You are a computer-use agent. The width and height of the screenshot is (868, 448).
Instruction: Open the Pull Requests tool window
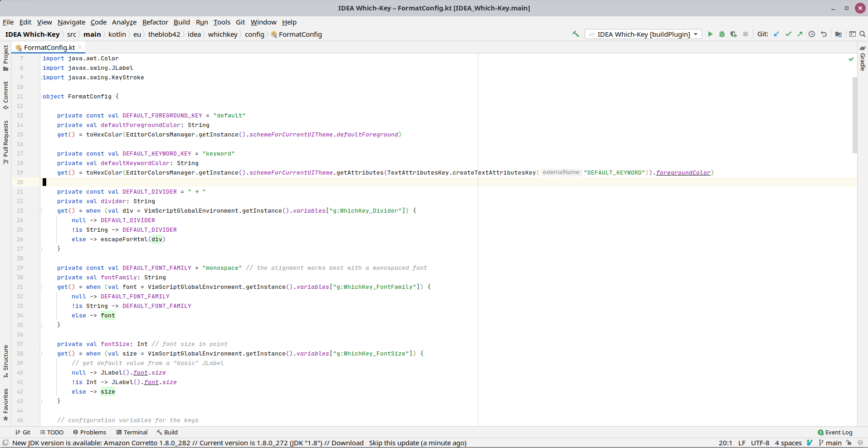[x=5, y=142]
